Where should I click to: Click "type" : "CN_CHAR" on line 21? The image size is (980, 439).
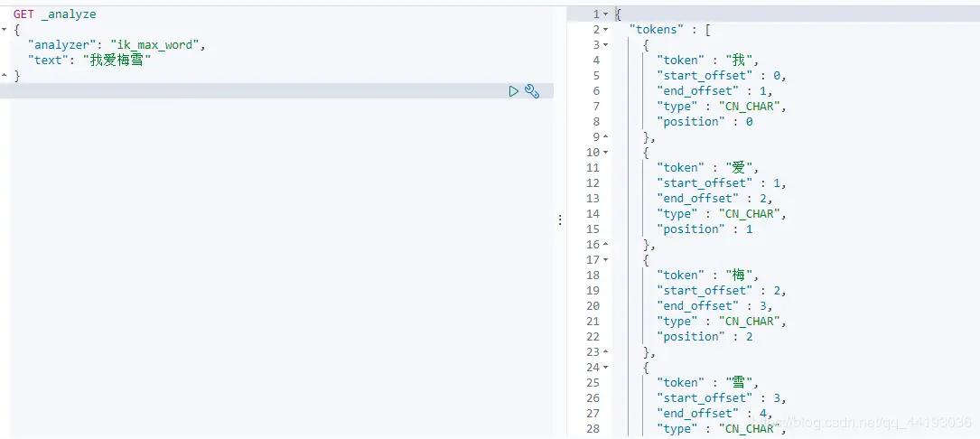point(722,322)
